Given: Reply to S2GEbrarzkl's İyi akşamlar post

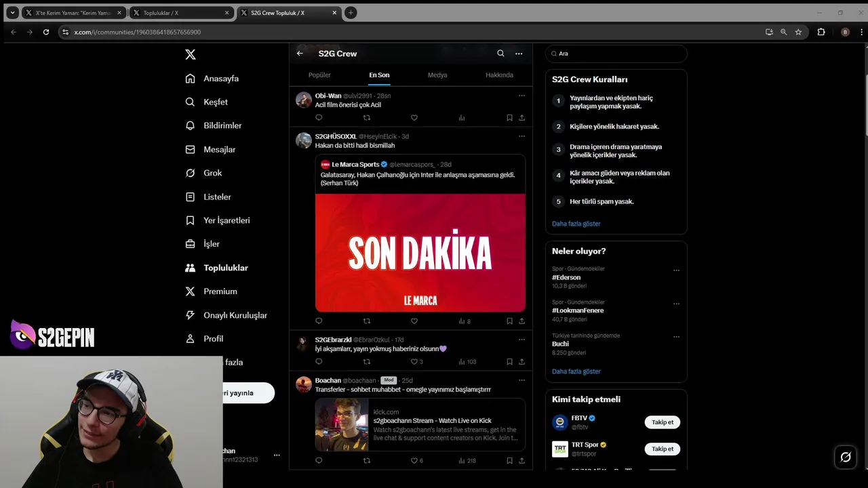Looking at the screenshot, I should [319, 361].
